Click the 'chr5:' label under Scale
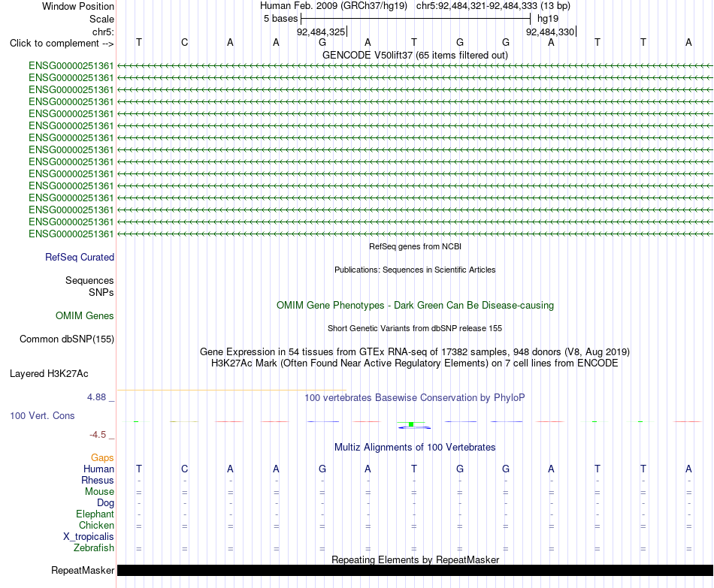 click(103, 32)
